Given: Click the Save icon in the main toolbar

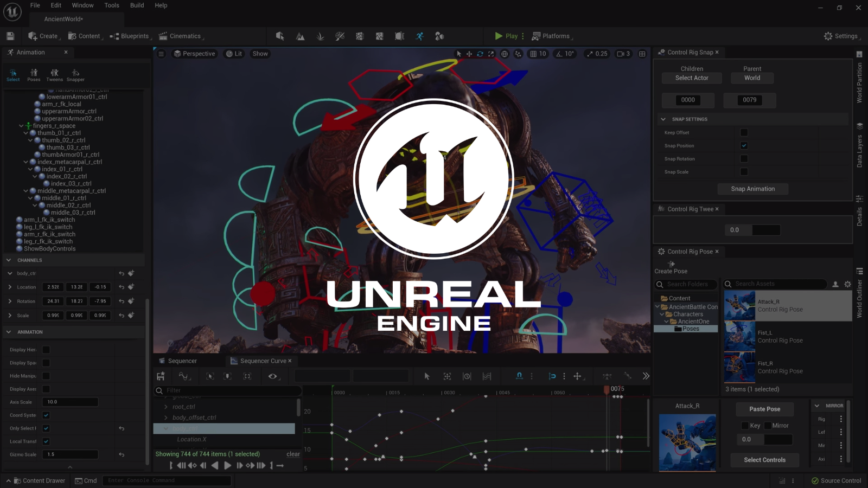Looking at the screenshot, I should point(10,36).
